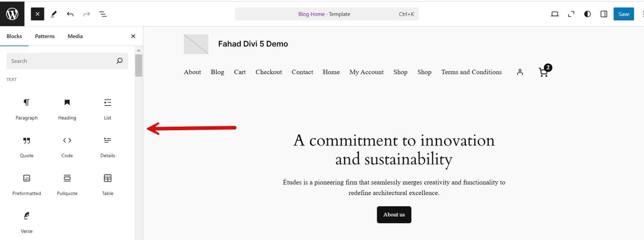Click the shopping cart icon

(x=543, y=72)
